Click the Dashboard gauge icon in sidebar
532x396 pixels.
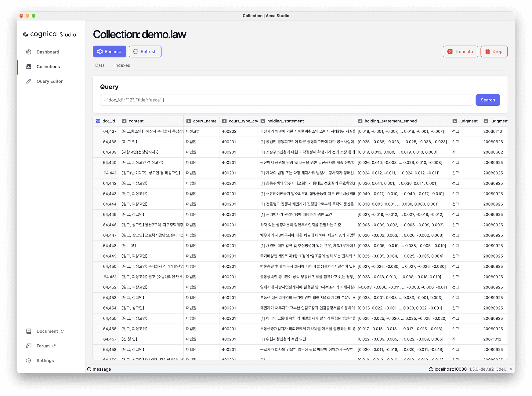click(x=29, y=52)
